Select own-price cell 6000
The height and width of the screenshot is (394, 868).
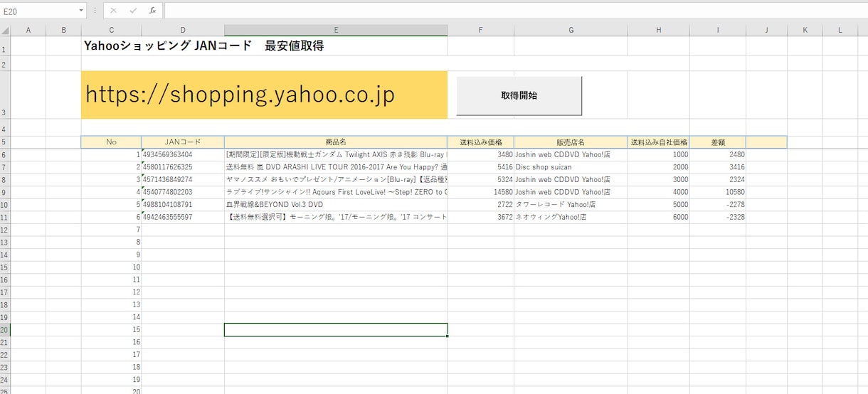(x=658, y=217)
